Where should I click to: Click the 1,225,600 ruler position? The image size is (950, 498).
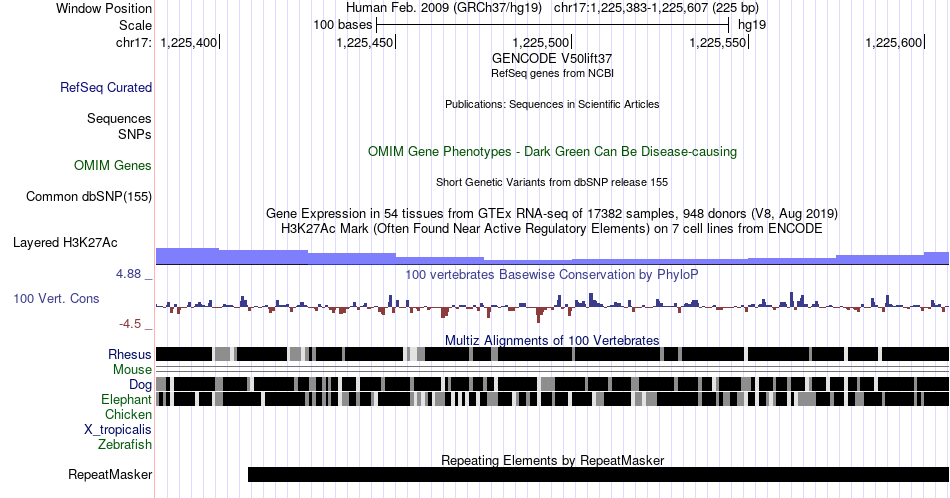point(894,42)
